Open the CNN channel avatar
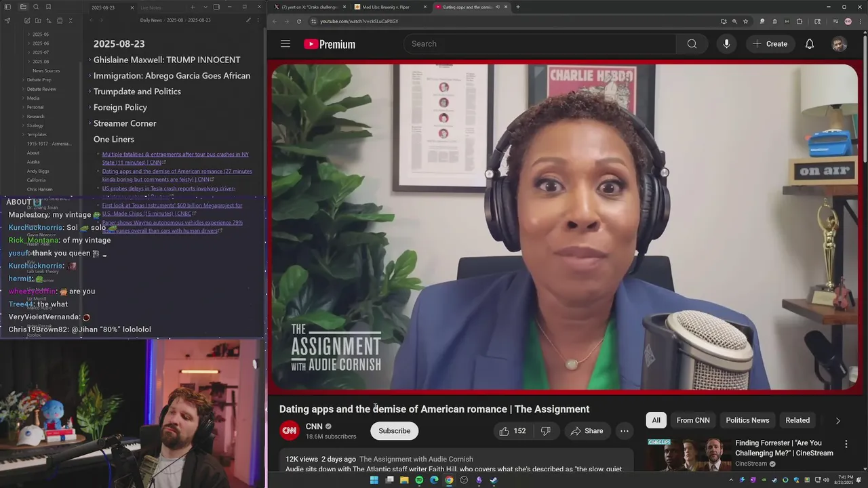This screenshot has width=868, height=488. coord(290,431)
